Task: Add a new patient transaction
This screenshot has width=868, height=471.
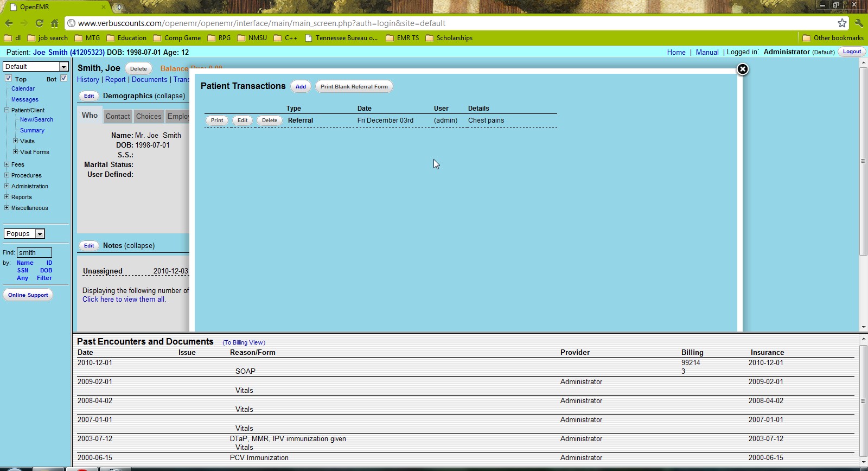Action: tap(301, 87)
